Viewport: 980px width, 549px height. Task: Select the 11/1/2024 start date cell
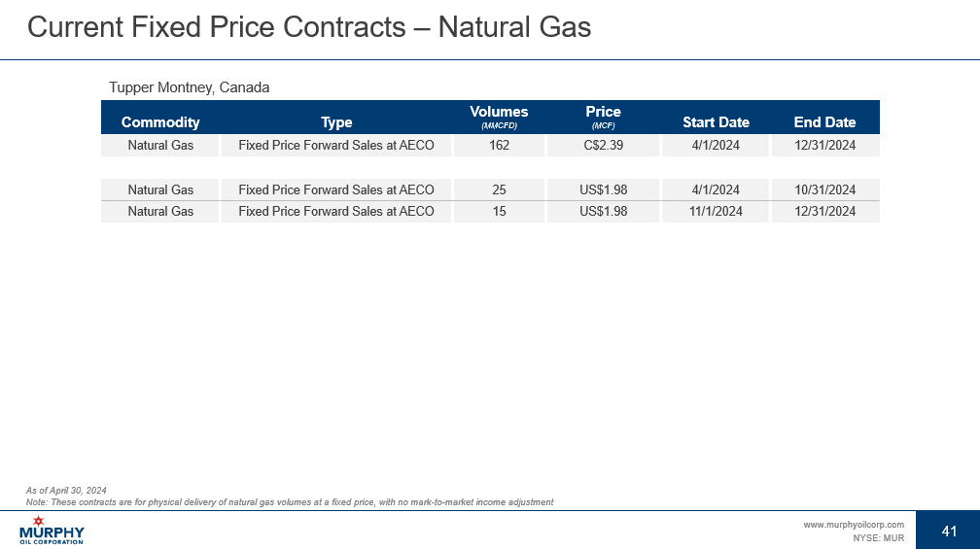point(716,211)
